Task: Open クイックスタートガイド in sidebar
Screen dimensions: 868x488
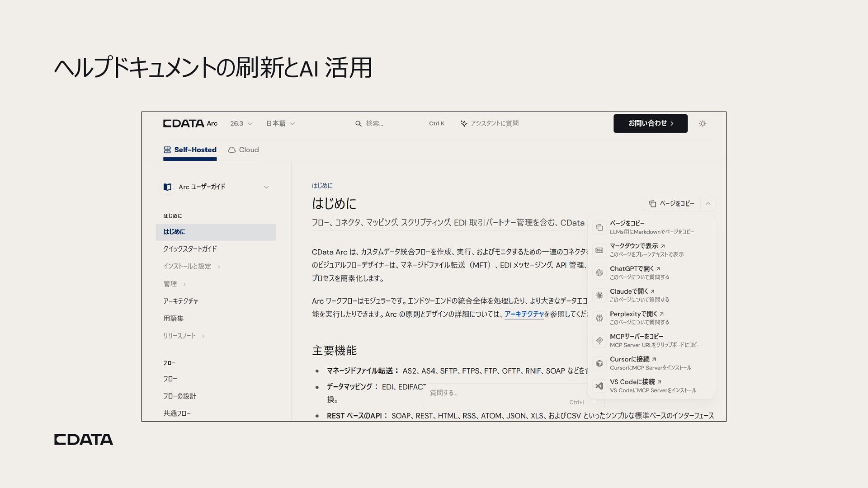Action: (x=190, y=249)
